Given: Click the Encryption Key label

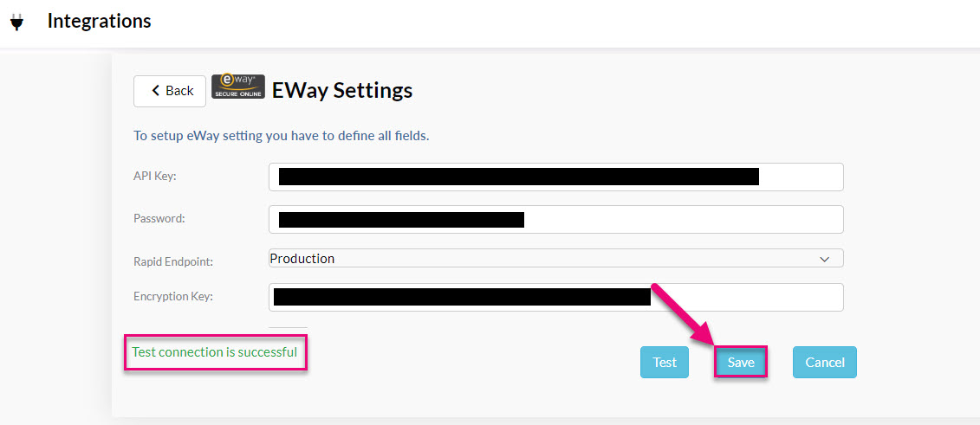Looking at the screenshot, I should [173, 296].
